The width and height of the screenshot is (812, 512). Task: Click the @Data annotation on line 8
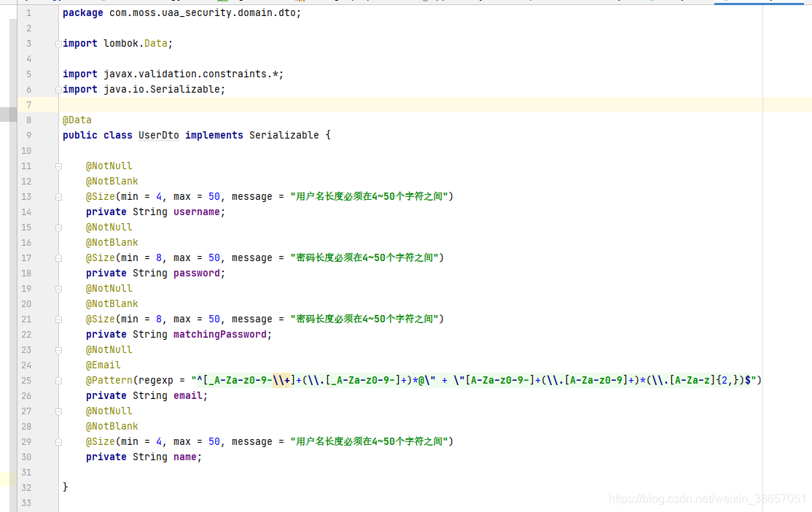(77, 120)
